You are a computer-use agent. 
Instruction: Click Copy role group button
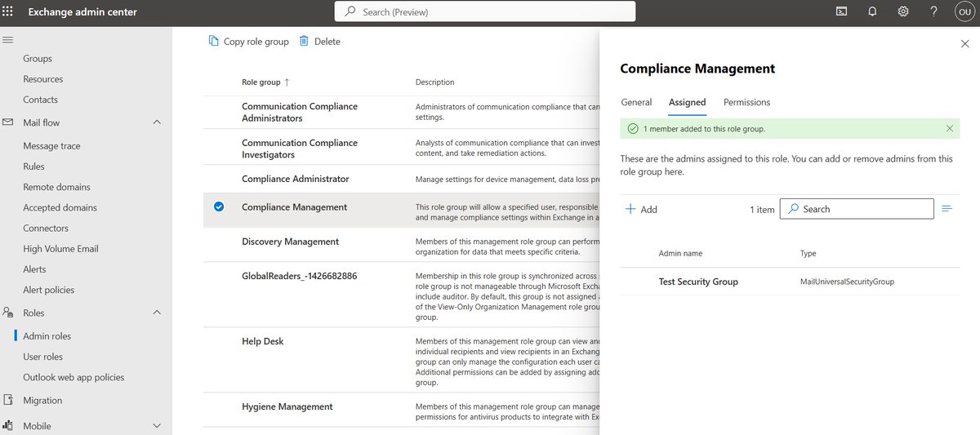click(249, 42)
